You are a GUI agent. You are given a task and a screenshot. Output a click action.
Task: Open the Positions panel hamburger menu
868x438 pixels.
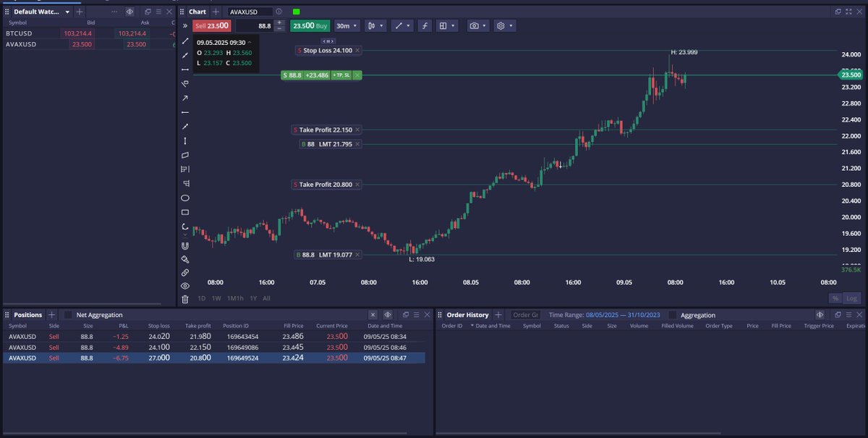417,315
